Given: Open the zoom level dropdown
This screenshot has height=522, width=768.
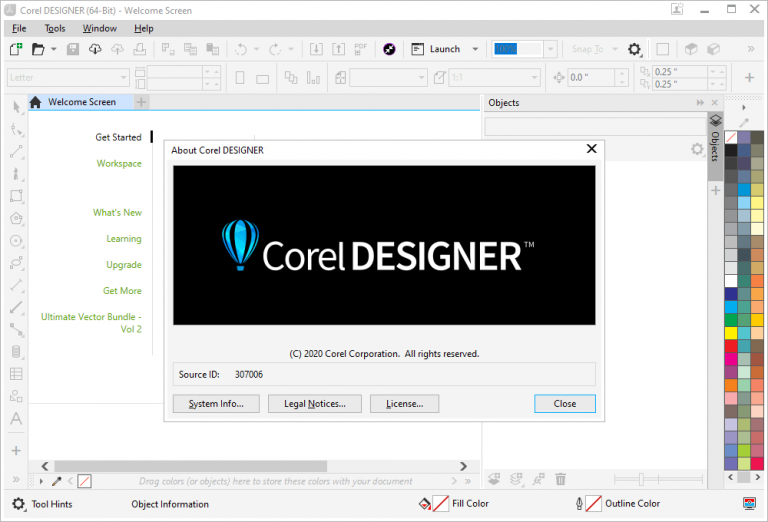Looking at the screenshot, I should coord(551,49).
